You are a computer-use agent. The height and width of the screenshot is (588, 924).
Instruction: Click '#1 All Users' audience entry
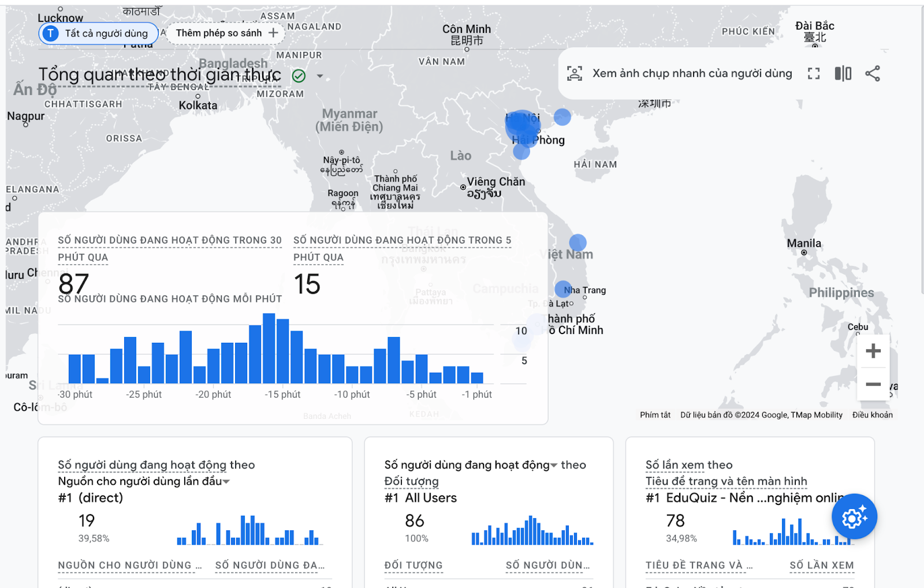click(420, 497)
